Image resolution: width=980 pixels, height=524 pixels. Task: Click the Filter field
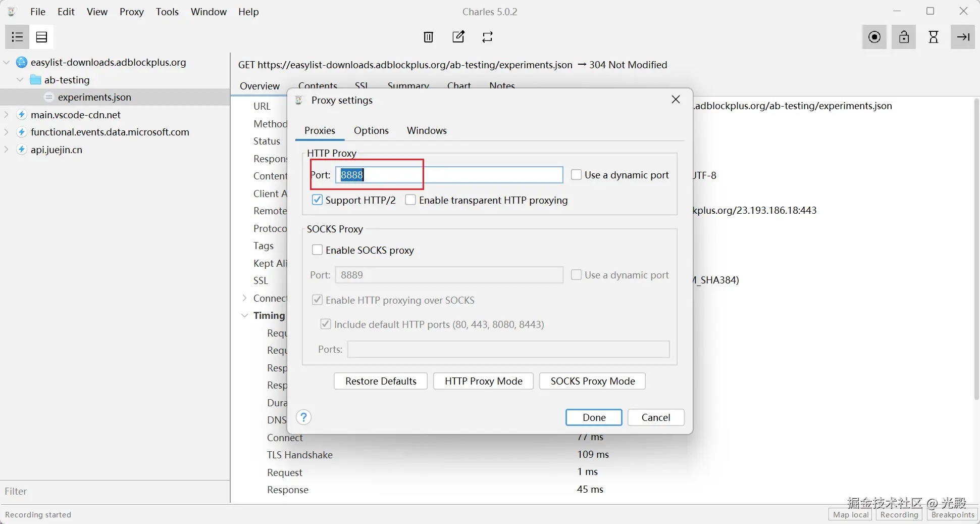(115, 491)
